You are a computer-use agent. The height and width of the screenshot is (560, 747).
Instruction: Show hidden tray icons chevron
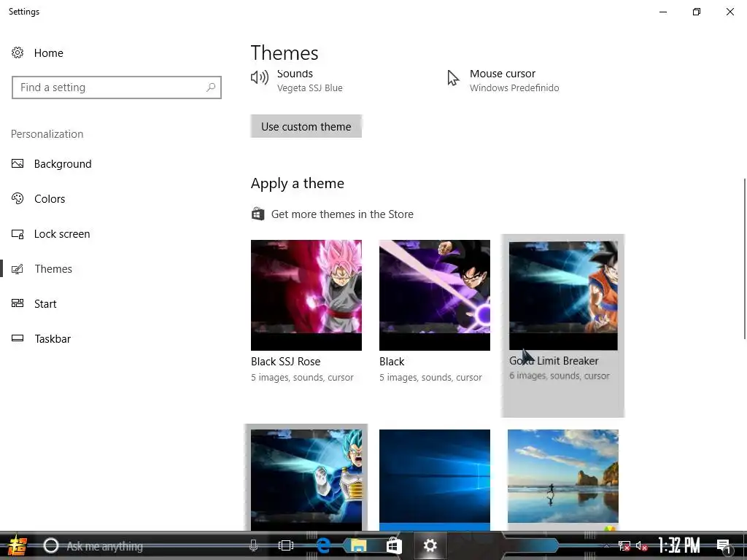click(606, 546)
